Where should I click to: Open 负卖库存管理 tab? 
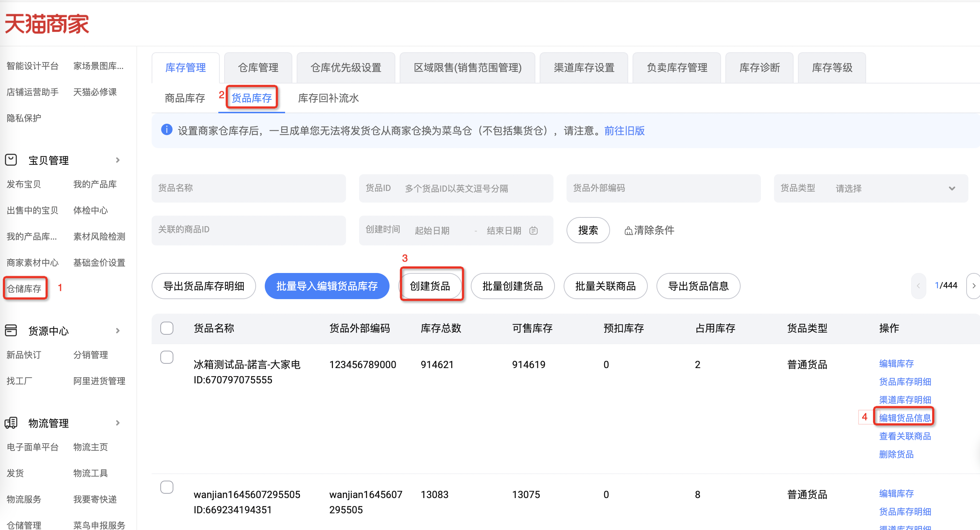tap(677, 68)
